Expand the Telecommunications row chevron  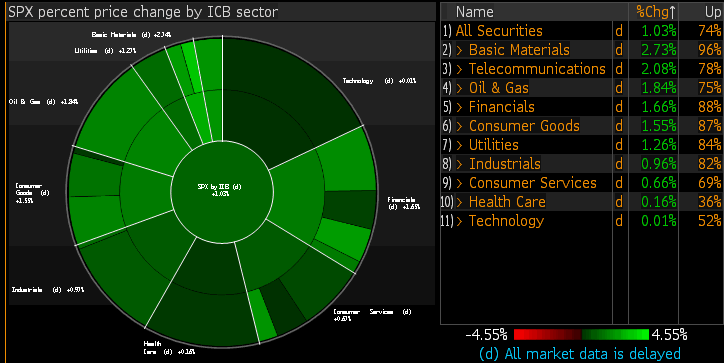click(x=459, y=69)
